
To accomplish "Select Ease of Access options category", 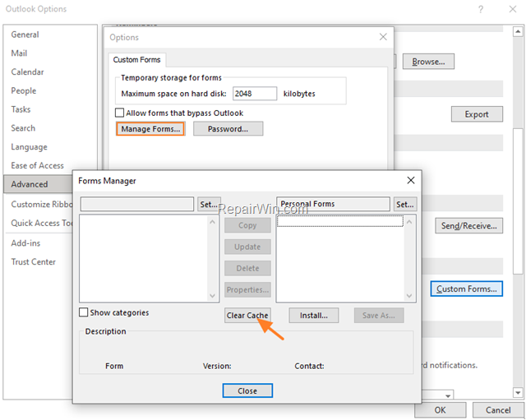I will (37, 166).
